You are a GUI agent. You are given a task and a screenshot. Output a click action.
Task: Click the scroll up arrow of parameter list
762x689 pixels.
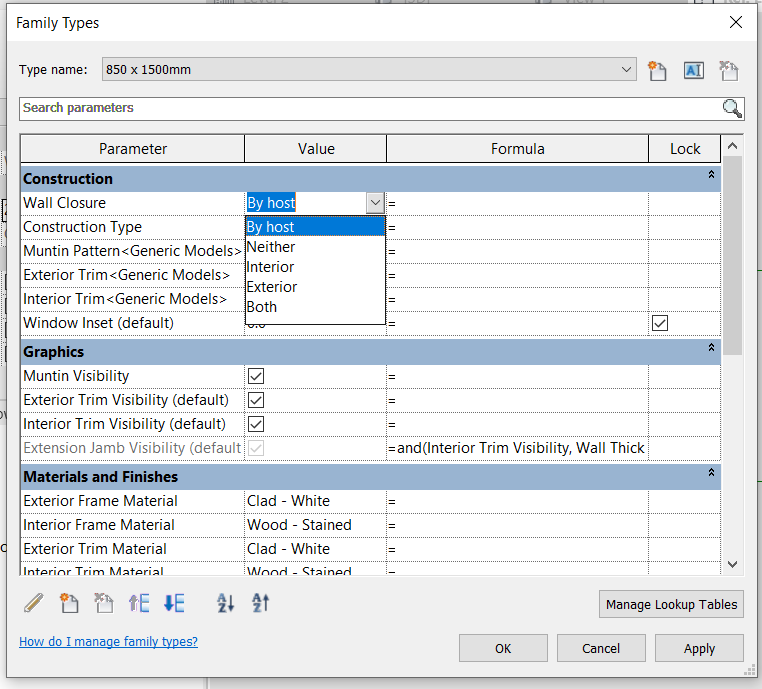coord(732,146)
